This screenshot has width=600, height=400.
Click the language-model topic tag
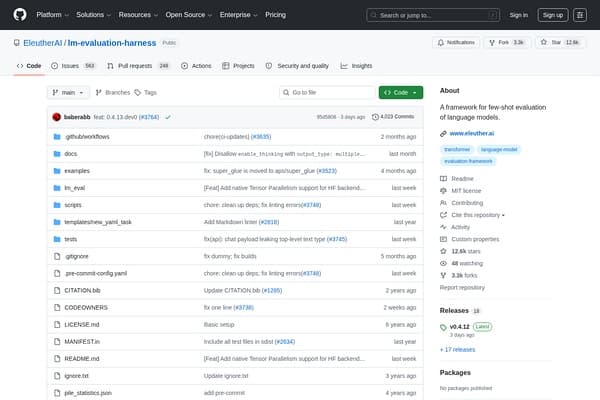pos(499,149)
